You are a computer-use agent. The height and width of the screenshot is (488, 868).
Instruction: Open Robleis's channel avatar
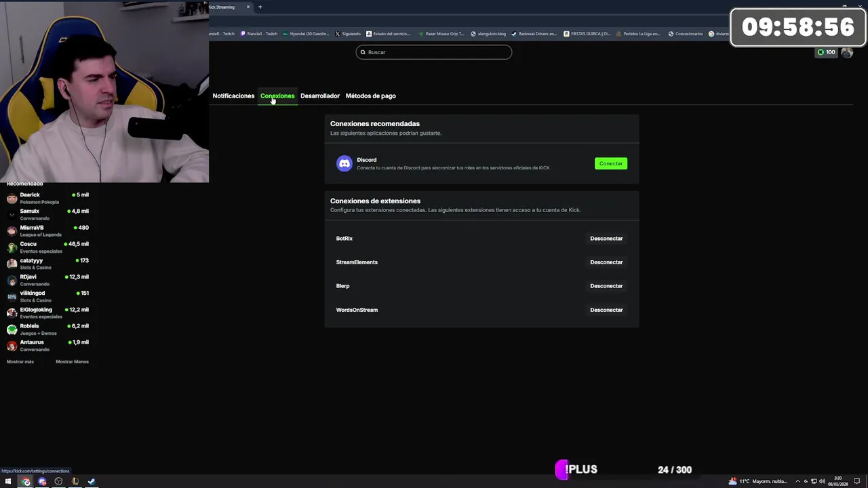tap(12, 329)
